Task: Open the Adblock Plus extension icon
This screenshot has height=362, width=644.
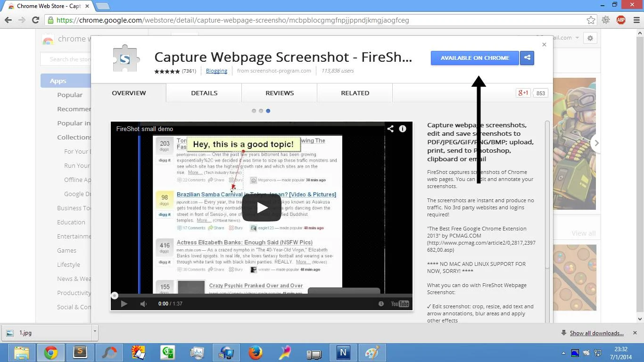Action: pyautogui.click(x=621, y=20)
